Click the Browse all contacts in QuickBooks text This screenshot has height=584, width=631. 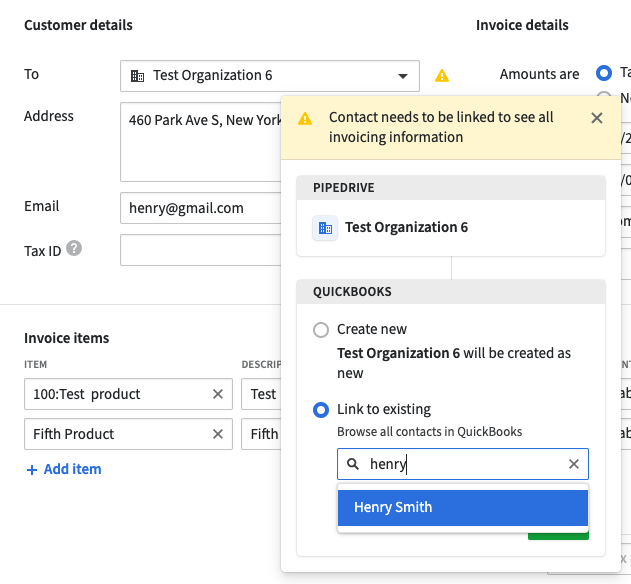pos(429,432)
